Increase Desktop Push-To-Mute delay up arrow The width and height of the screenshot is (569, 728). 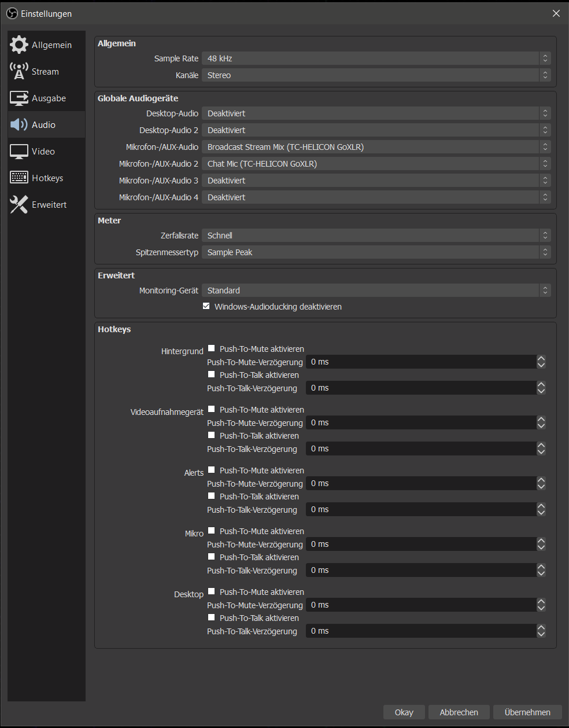(x=541, y=601)
